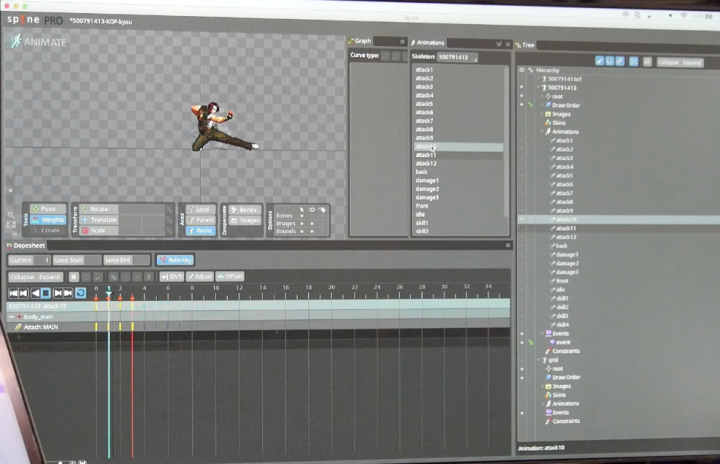Select the Dopesheet tab
Image resolution: width=720 pixels, height=464 pixels.
[x=26, y=245]
